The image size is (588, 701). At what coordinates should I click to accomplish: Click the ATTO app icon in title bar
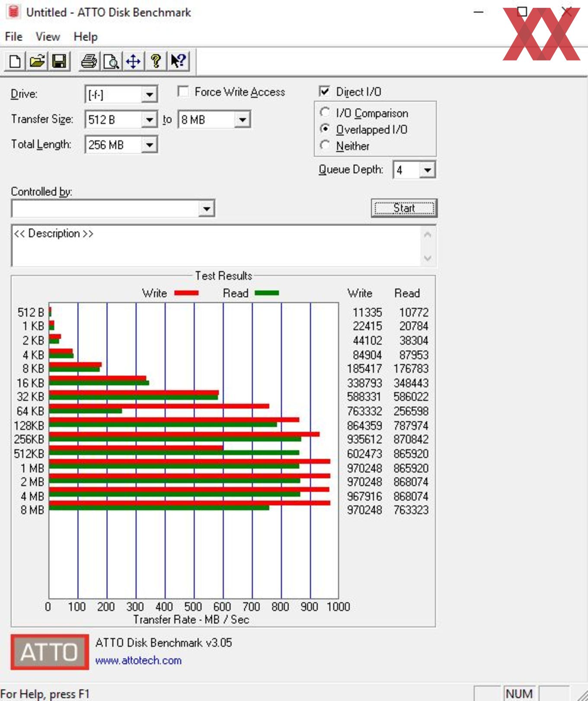(x=13, y=12)
